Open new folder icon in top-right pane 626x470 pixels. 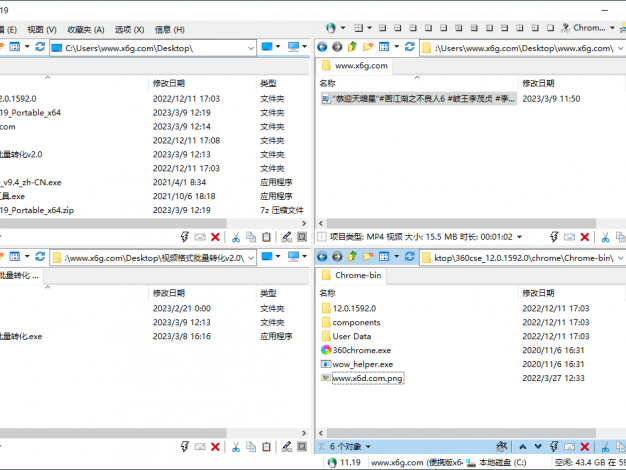point(368,47)
